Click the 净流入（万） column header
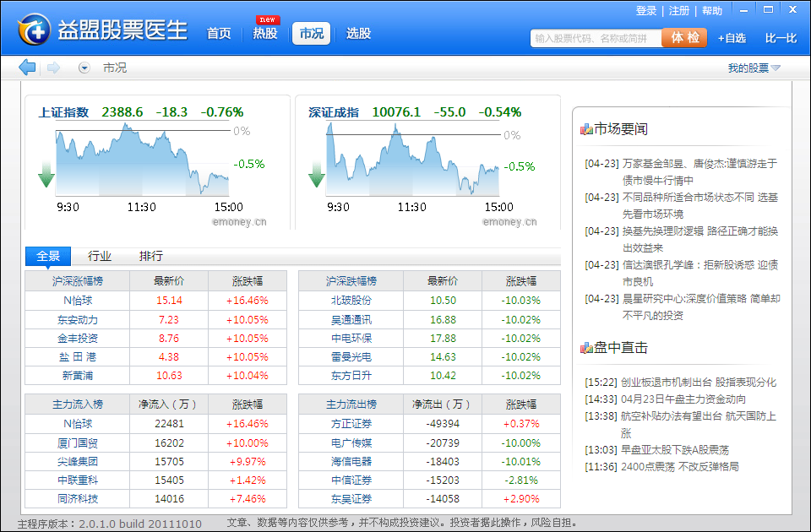This screenshot has height=532, width=811. tap(169, 404)
